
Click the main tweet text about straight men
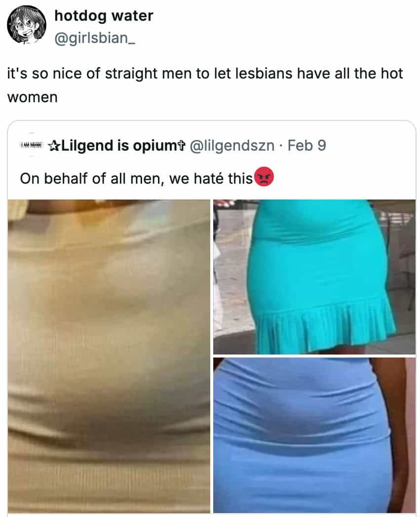[205, 85]
